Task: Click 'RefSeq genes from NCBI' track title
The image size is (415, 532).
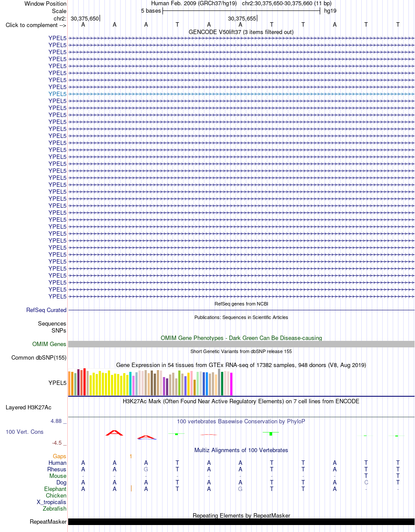Action: 241,304
